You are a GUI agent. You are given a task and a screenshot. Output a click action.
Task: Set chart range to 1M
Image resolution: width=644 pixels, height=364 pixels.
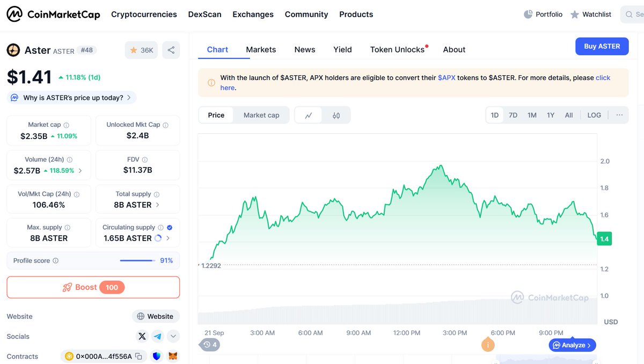[x=532, y=115]
